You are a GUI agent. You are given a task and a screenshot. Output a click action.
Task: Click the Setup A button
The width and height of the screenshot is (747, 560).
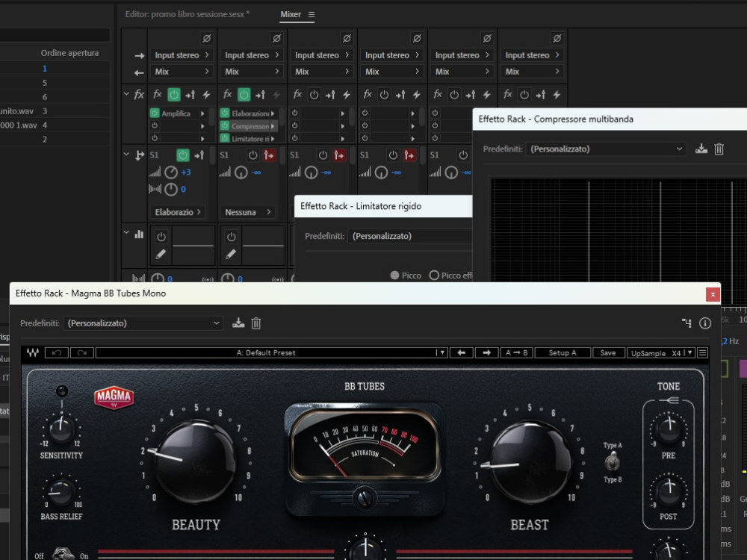tap(562, 353)
